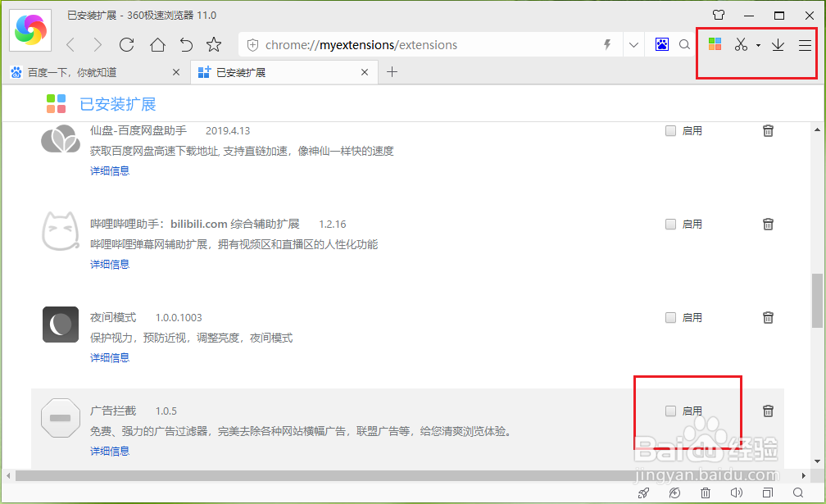Viewport: 826px width, 504px height.
Task: Select the screenshot scissors tool
Action: (x=740, y=45)
